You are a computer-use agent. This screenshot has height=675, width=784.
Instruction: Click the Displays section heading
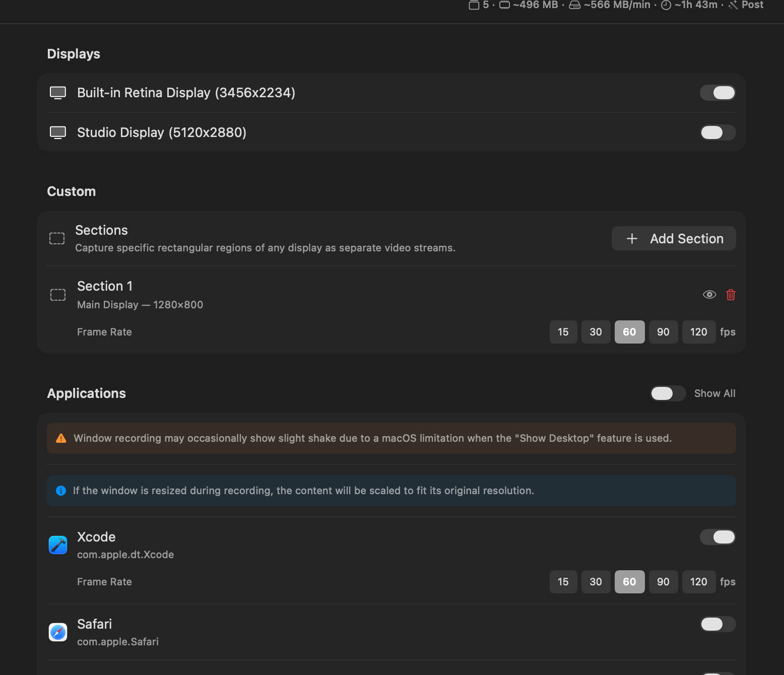click(x=74, y=54)
